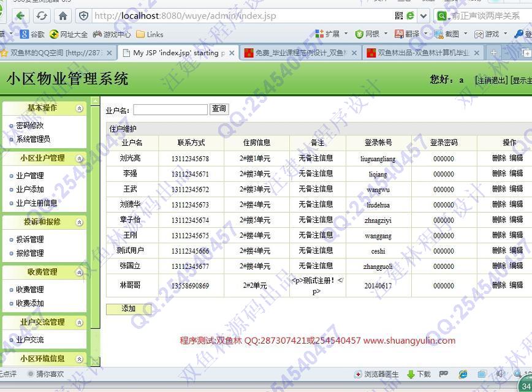The height and width of the screenshot is (392, 532).
Task: Open 下载 downloads in status bar
Action: [419, 374]
